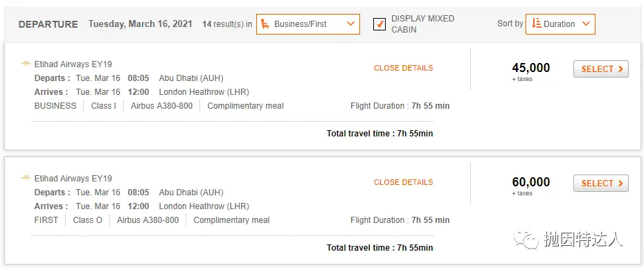Image resolution: width=644 pixels, height=268 pixels.
Task: Click the seat icon in cabin dropdown
Action: click(x=265, y=24)
